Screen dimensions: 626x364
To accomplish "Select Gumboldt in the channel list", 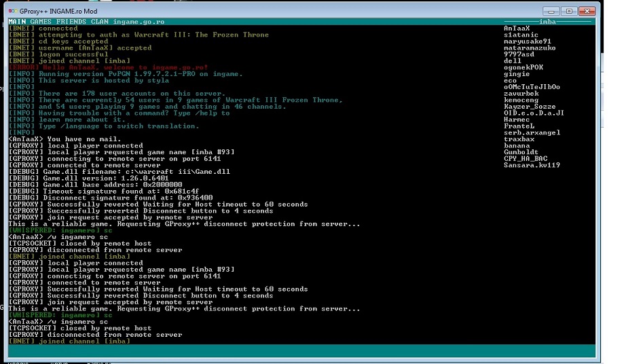I will click(x=521, y=152).
